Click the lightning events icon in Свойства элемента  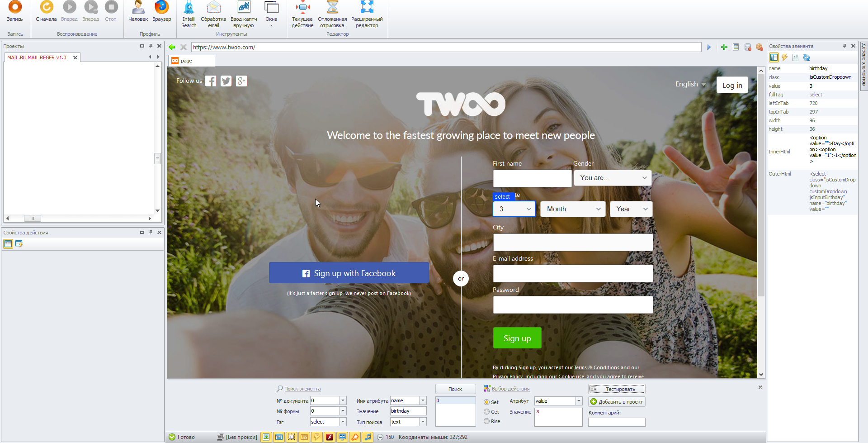coord(785,57)
